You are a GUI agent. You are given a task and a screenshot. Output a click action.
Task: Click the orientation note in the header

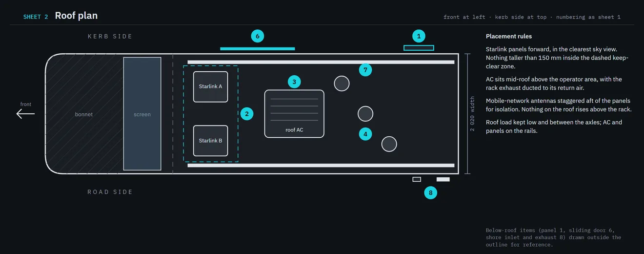532,17
